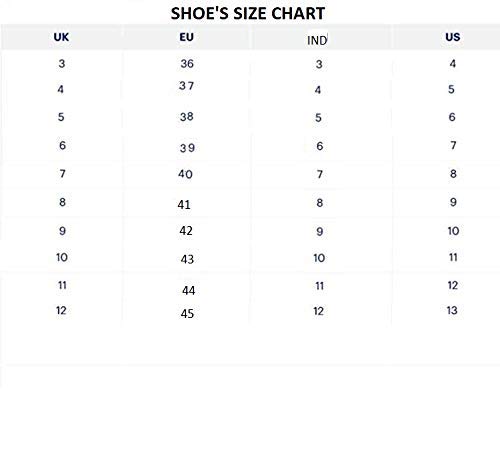Click the SHOE'S SIZE CHART title

(248, 14)
